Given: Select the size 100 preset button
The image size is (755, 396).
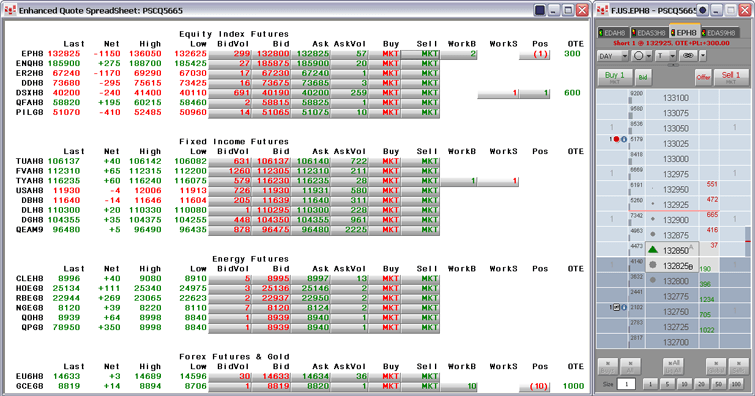Looking at the screenshot, I should pyautogui.click(x=736, y=384).
